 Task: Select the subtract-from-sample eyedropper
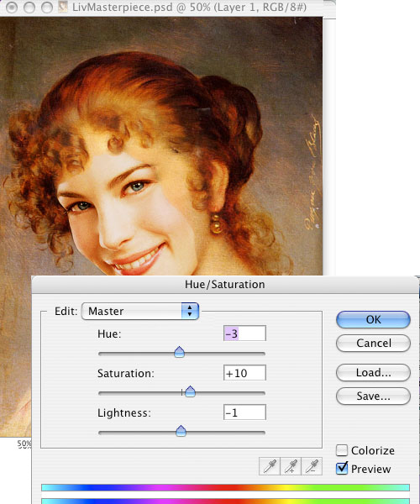coord(312,466)
